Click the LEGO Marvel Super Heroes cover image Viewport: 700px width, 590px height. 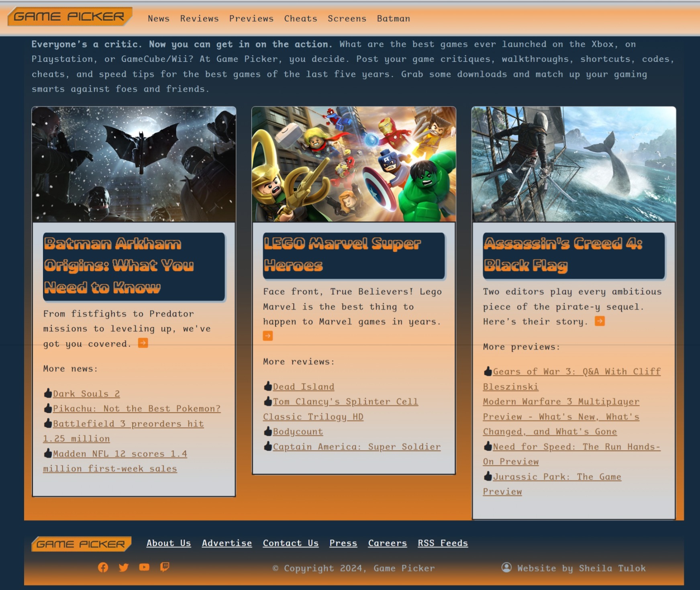354,164
